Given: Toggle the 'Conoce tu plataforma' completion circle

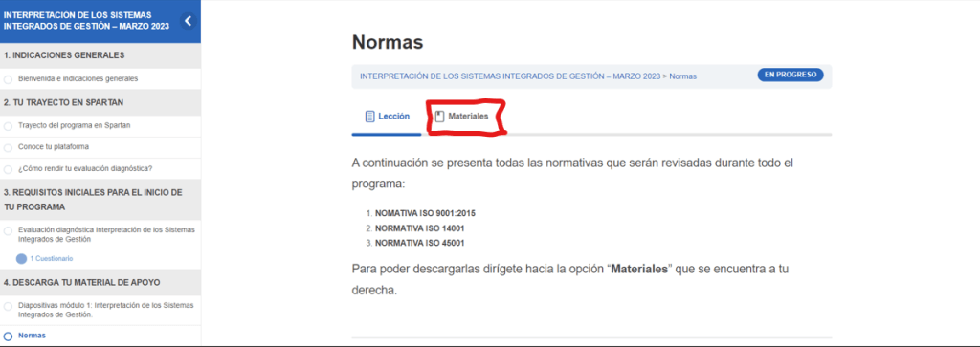Looking at the screenshot, I should [8, 148].
